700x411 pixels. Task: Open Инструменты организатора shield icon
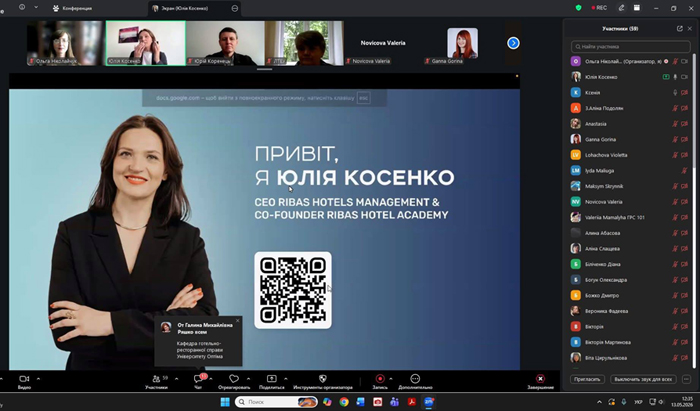[323, 378]
